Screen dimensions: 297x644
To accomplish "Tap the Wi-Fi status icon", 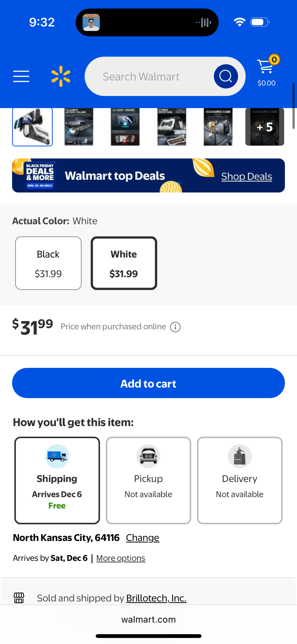I will coord(240,22).
